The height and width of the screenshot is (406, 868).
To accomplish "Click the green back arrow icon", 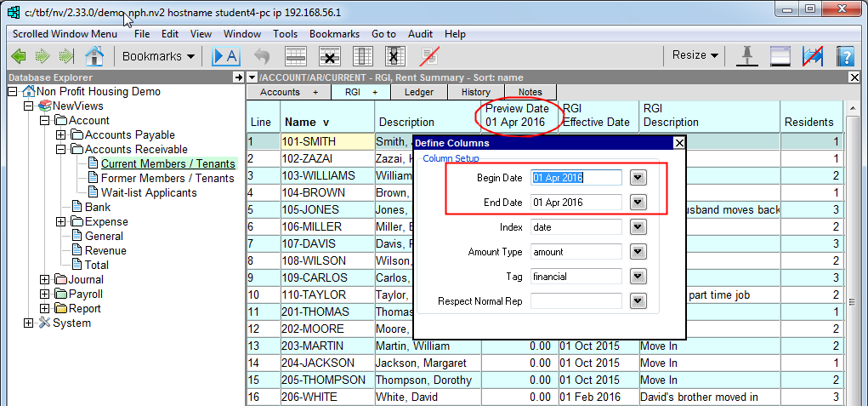I will 18,56.
